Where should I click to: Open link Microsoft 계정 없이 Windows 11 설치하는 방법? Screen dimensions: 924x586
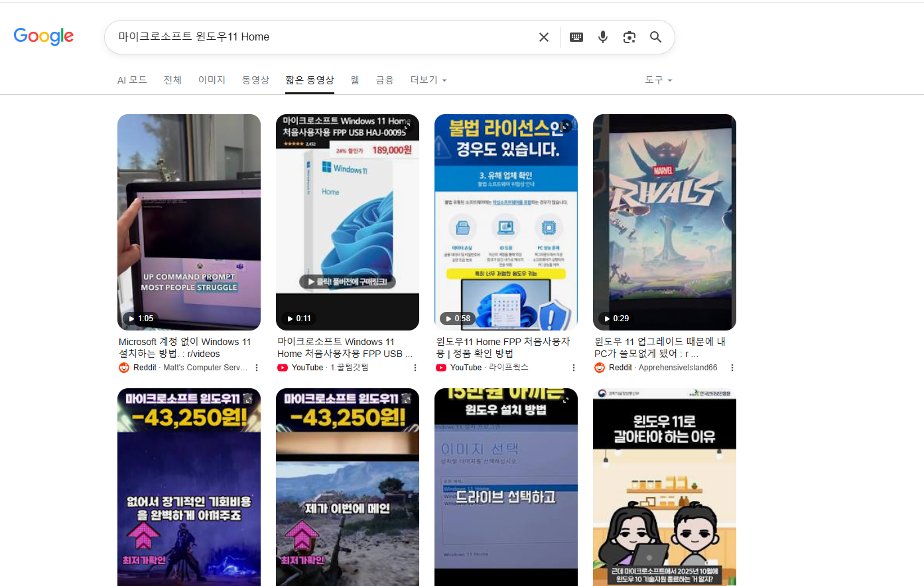(x=185, y=348)
